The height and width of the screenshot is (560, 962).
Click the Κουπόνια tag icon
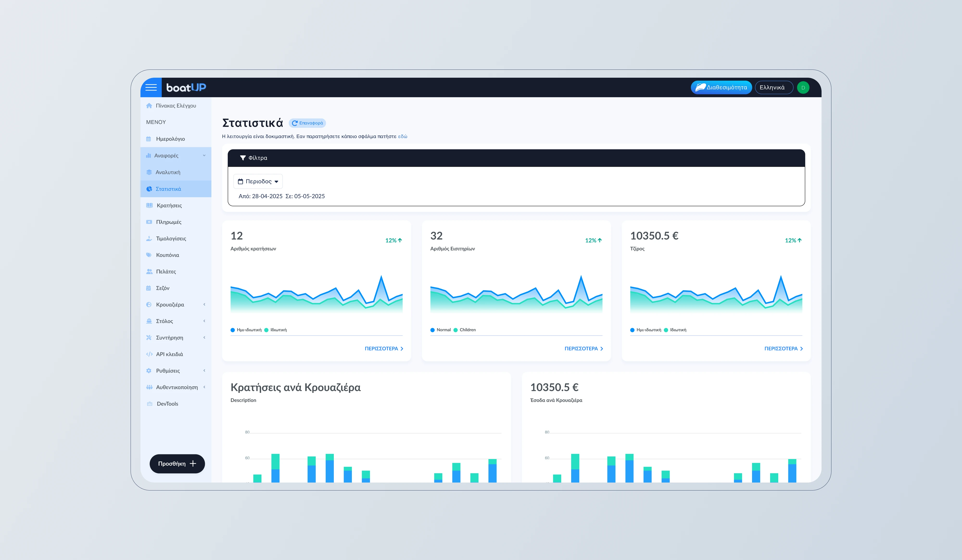coord(149,255)
